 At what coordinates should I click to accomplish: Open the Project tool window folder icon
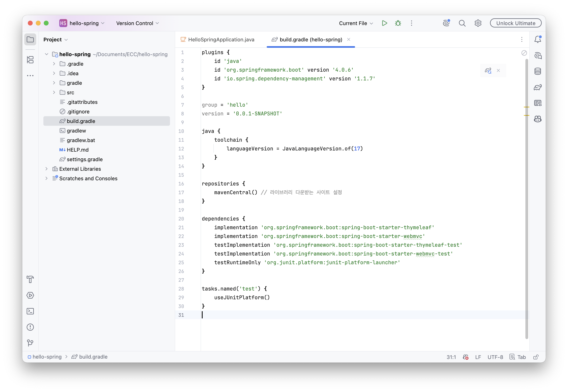[30, 40]
